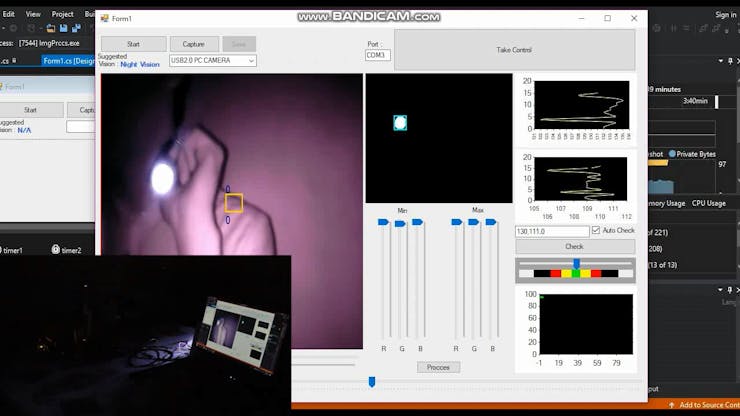Click the bottom horizontal trackbar handle
The height and width of the screenshot is (416, 740).
click(x=372, y=382)
